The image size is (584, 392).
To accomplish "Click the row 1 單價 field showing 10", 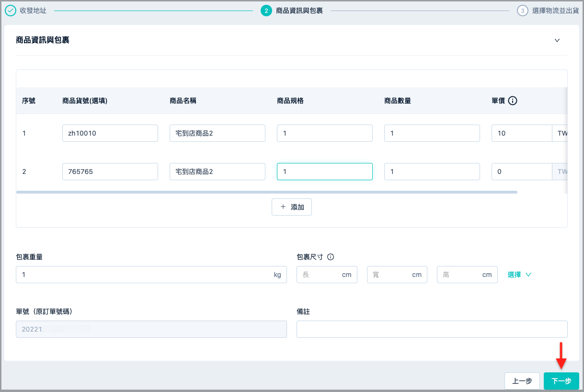I will pos(522,133).
